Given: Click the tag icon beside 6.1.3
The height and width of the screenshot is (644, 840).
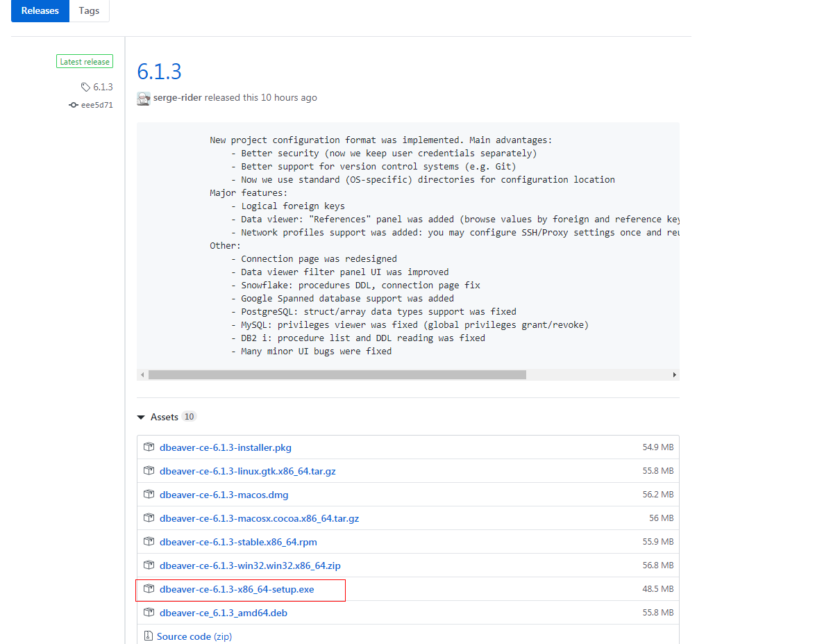Looking at the screenshot, I should [85, 87].
